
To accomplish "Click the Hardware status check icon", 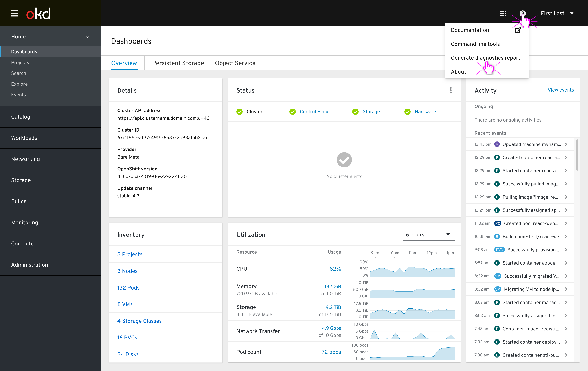I will (407, 111).
